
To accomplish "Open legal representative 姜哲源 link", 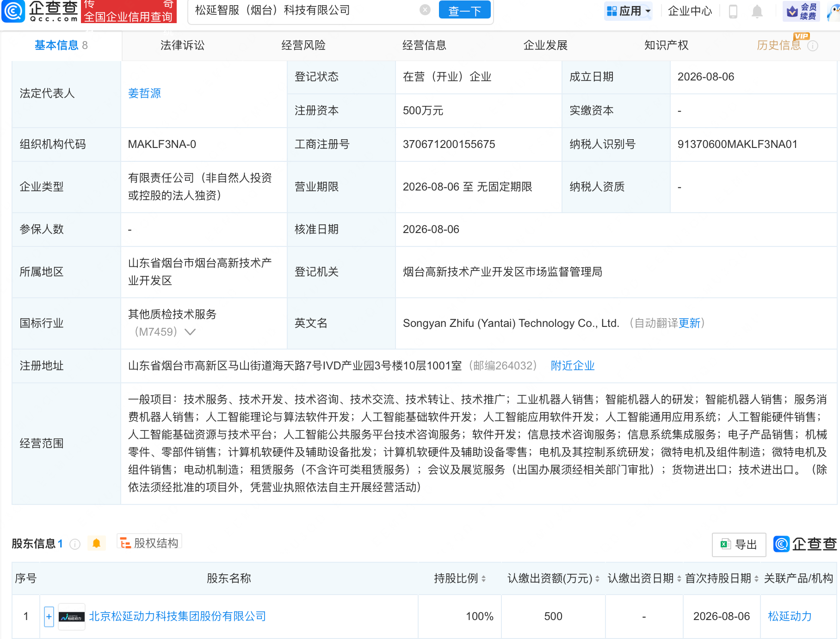I will tap(144, 93).
